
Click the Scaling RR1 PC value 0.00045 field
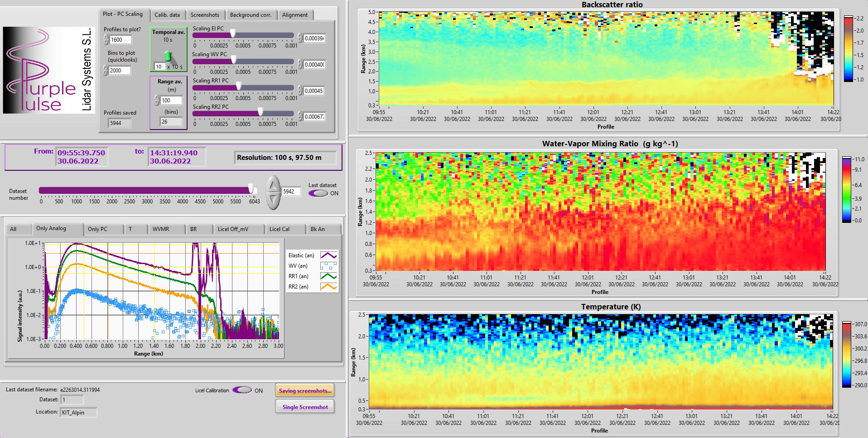tap(314, 91)
